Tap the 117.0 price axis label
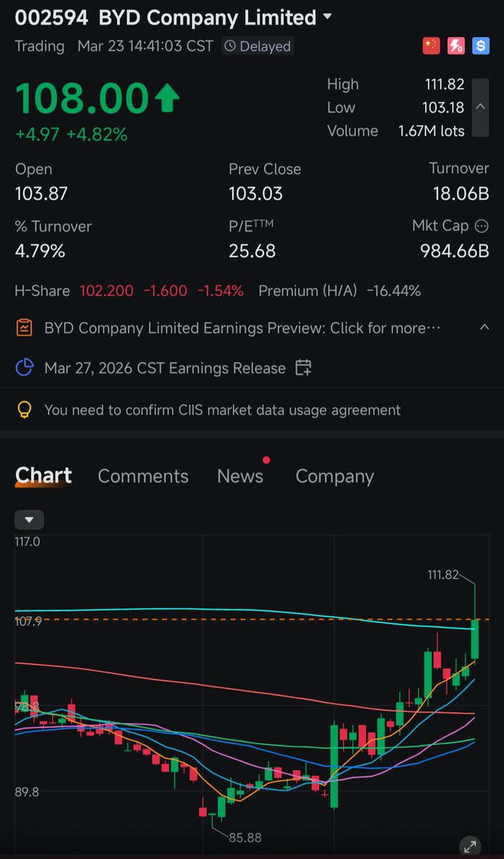The width and height of the screenshot is (504, 859). [27, 542]
